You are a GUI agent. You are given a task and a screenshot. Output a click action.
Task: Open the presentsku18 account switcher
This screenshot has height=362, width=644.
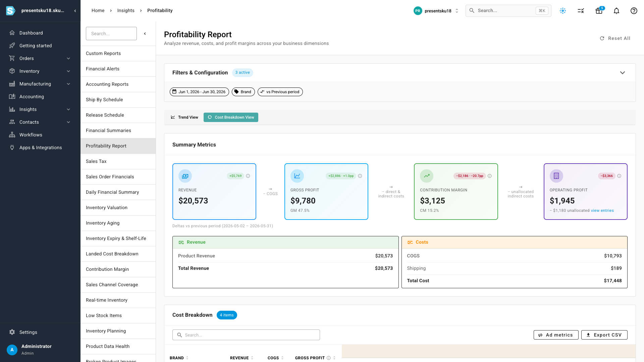436,11
